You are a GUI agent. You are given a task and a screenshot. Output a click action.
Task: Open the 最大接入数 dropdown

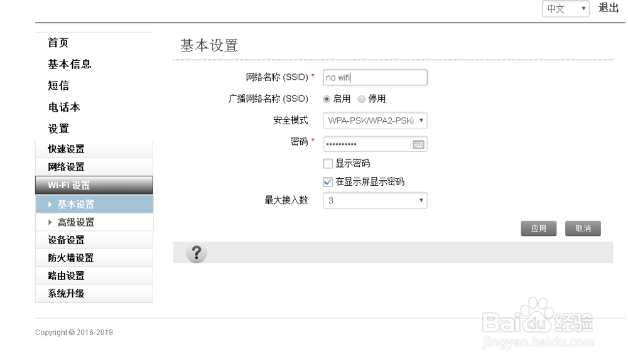coord(375,200)
